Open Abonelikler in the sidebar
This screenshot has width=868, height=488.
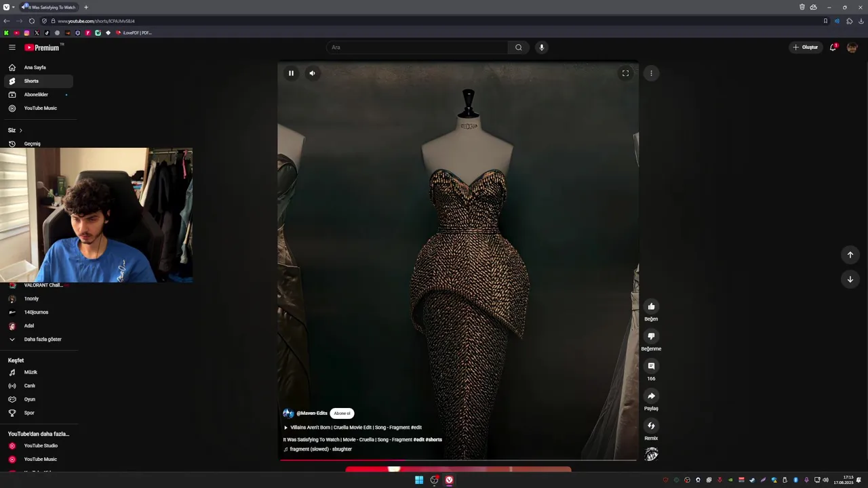coord(39,95)
